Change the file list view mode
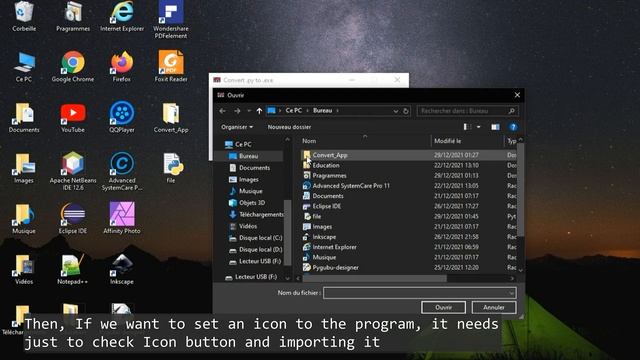The width and height of the screenshot is (640, 360). click(x=467, y=127)
